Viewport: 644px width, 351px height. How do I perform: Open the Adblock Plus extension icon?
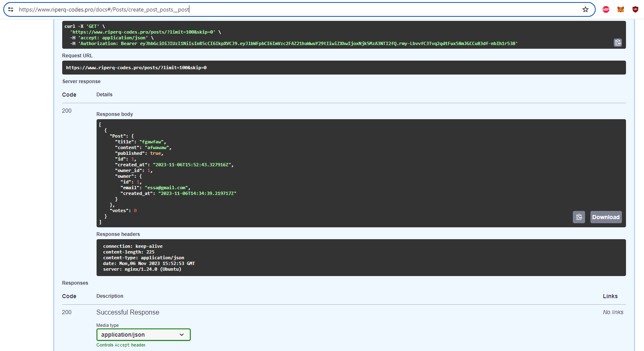pyautogui.click(x=606, y=9)
